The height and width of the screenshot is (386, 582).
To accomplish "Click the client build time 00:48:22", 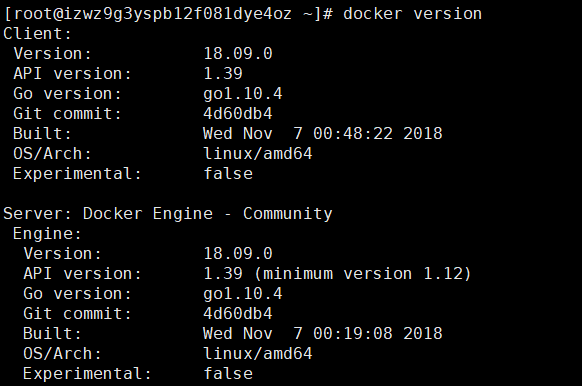I will pos(353,134).
